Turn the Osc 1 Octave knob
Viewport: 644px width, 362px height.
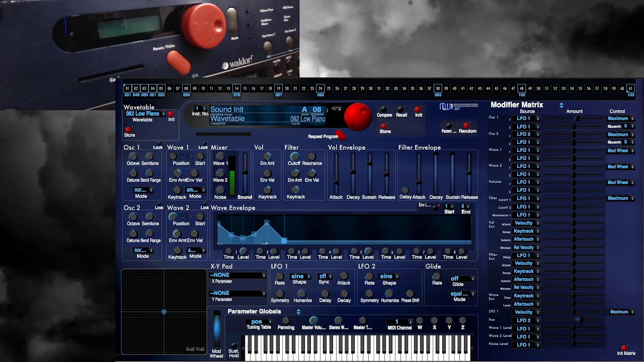pyautogui.click(x=133, y=156)
